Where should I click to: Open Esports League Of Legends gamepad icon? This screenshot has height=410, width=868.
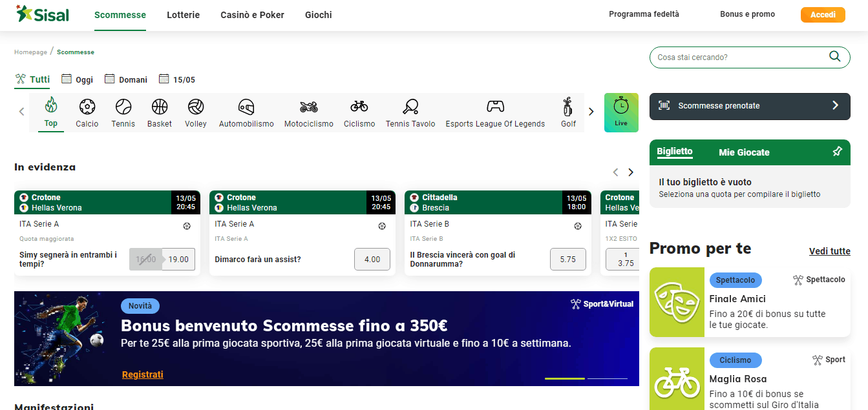pyautogui.click(x=495, y=106)
